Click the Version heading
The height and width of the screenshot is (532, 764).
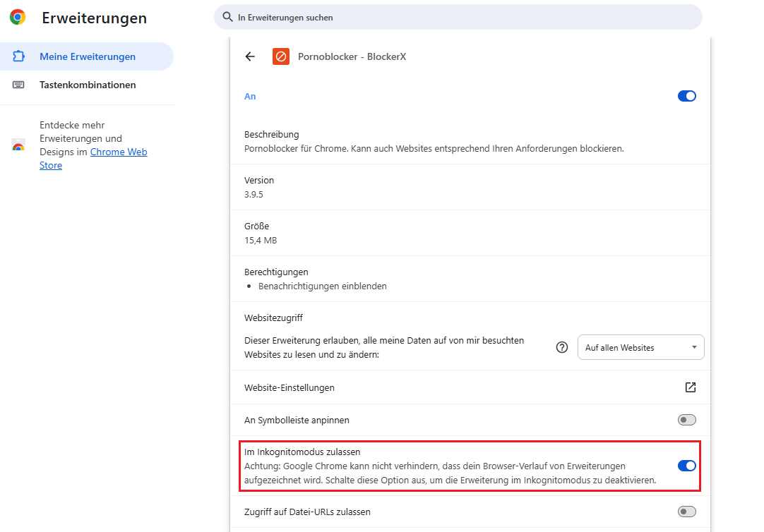(x=259, y=180)
